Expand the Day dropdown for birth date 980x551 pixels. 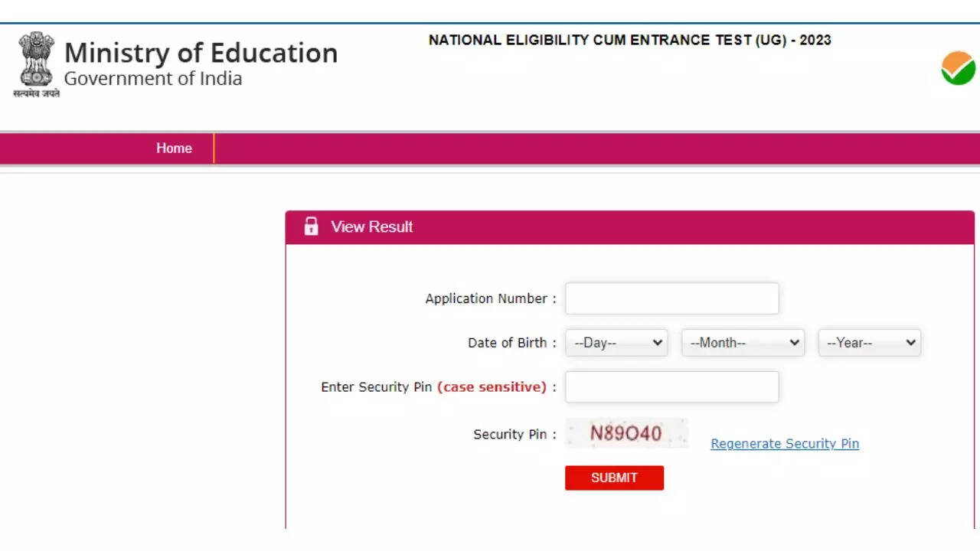pyautogui.click(x=616, y=343)
